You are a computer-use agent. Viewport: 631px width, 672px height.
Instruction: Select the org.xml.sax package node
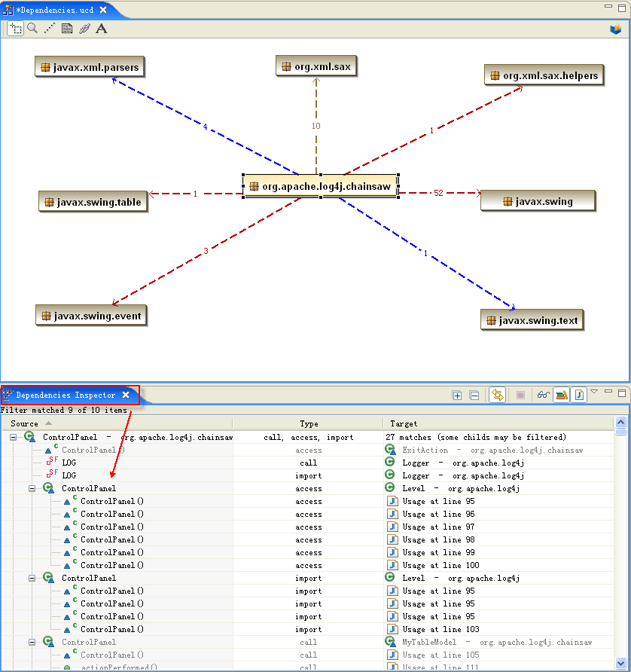click(x=316, y=66)
